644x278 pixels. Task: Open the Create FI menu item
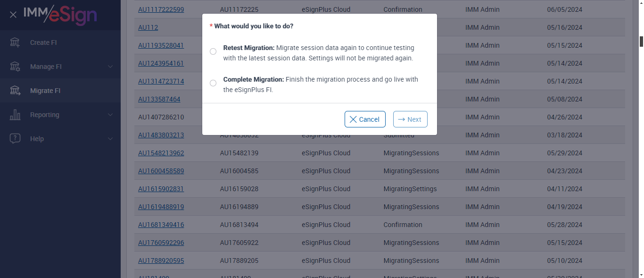(x=43, y=42)
